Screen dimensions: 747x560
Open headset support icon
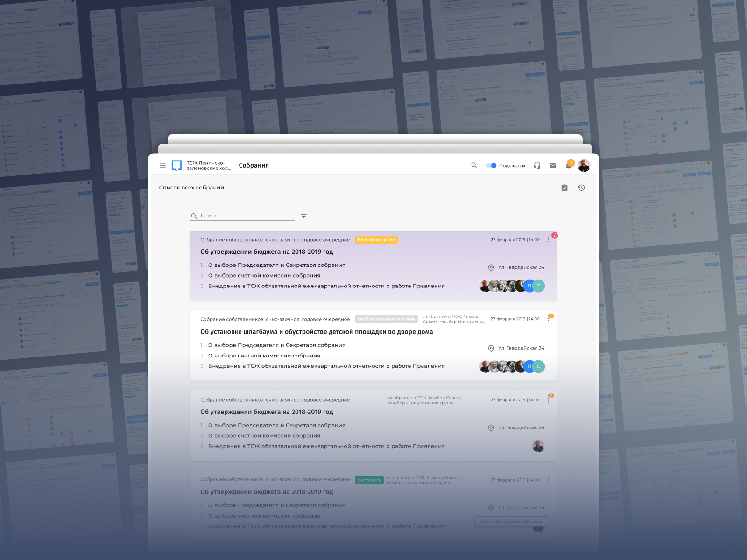tap(537, 165)
